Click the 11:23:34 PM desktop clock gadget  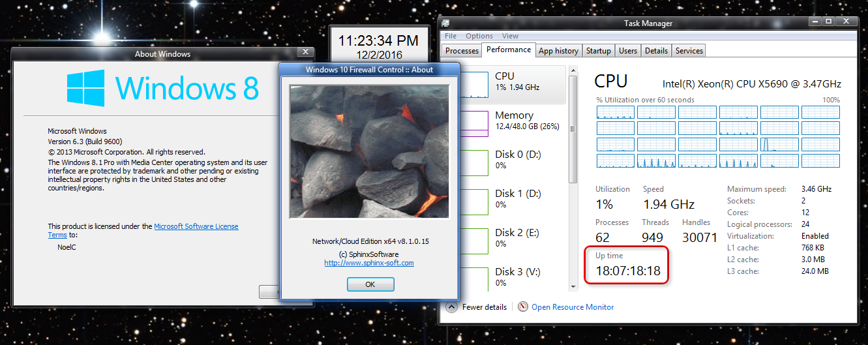click(x=378, y=40)
